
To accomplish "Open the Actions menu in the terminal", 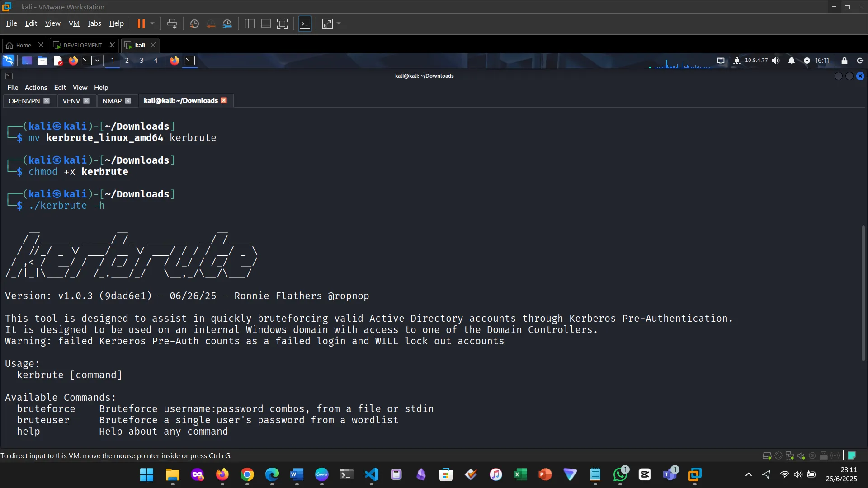I will pos(36,87).
